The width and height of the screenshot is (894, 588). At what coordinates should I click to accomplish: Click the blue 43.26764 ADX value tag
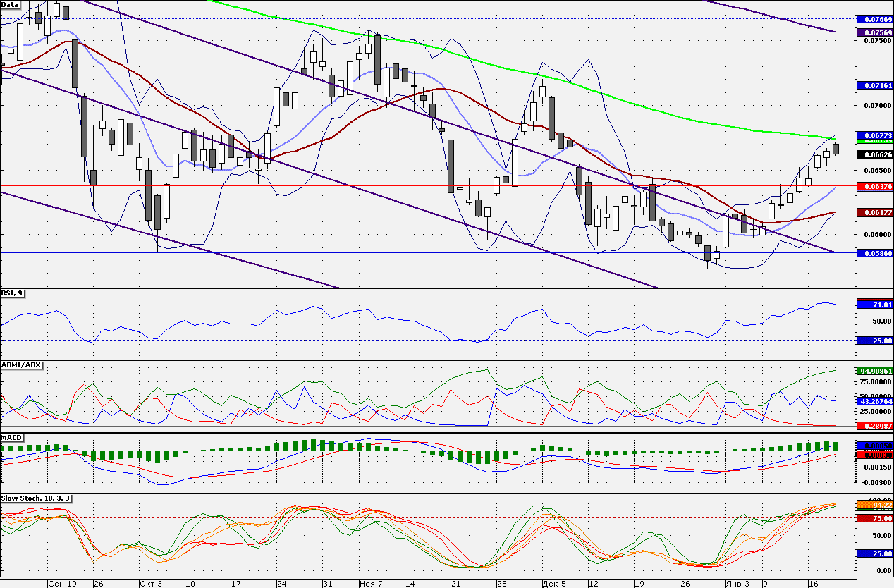click(874, 400)
